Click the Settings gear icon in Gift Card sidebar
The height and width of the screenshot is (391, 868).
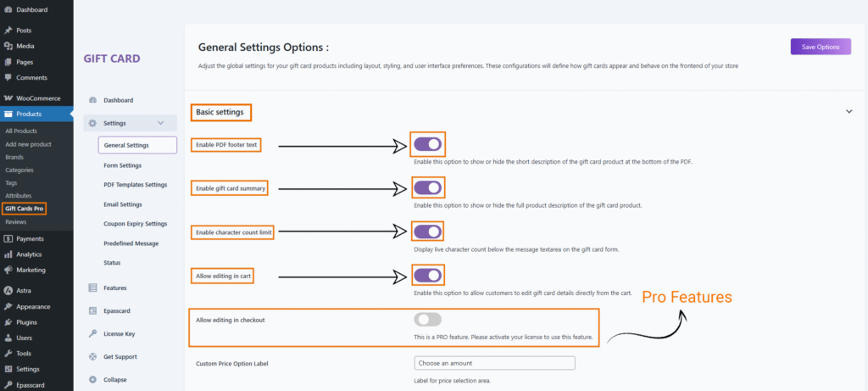(92, 123)
